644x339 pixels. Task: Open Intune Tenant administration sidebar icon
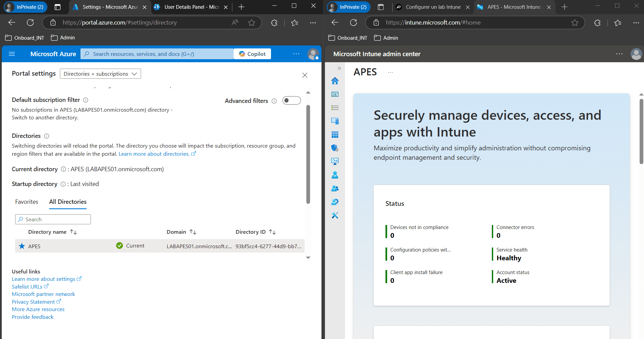coord(335,202)
